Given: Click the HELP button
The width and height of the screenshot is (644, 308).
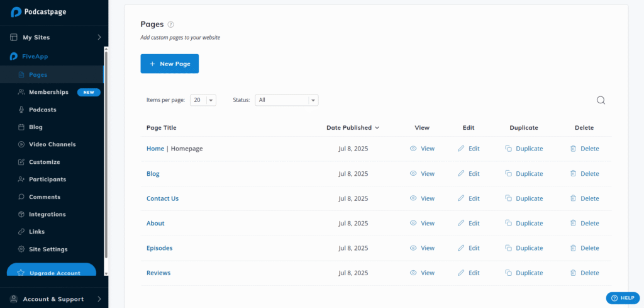Looking at the screenshot, I should [623, 298].
